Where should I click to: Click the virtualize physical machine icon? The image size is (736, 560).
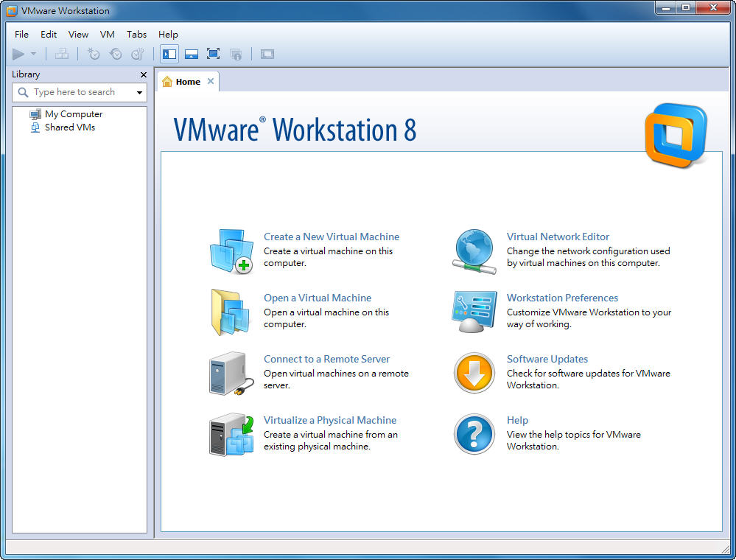click(x=231, y=434)
